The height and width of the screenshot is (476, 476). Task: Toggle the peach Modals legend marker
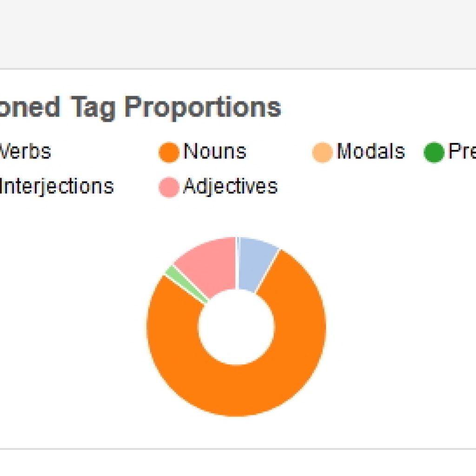[x=323, y=152]
